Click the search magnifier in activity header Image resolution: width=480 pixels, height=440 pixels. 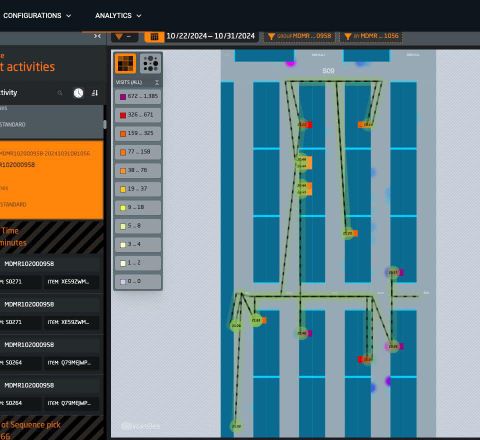[60, 93]
